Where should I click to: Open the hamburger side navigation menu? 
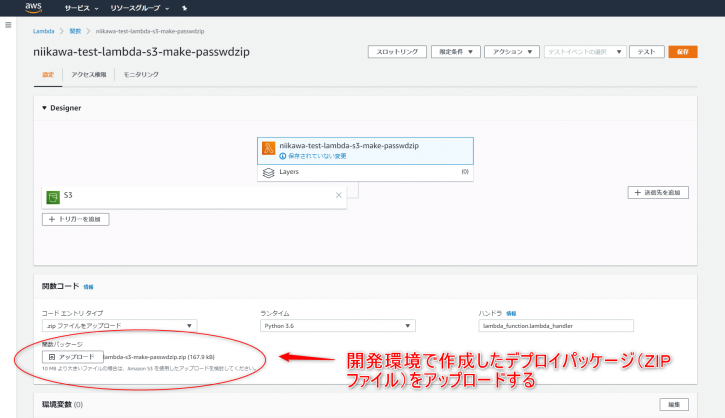[x=8, y=25]
